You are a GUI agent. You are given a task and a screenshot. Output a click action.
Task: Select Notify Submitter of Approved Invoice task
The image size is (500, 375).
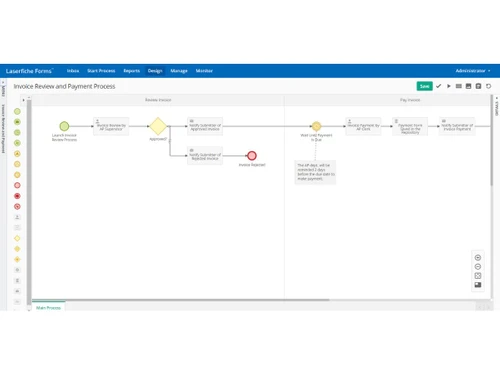point(205,126)
